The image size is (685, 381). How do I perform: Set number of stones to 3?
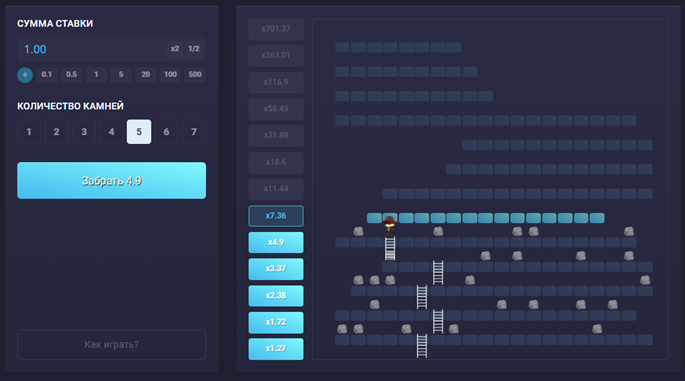84,132
